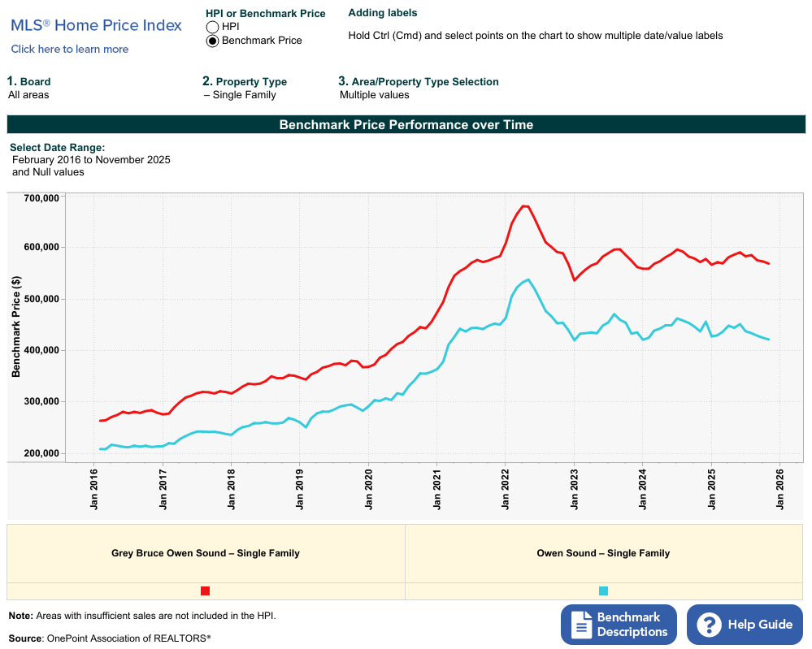Click the Benchmark Descriptions document icon
Image resolution: width=812 pixels, height=649 pixels.
pos(581,625)
